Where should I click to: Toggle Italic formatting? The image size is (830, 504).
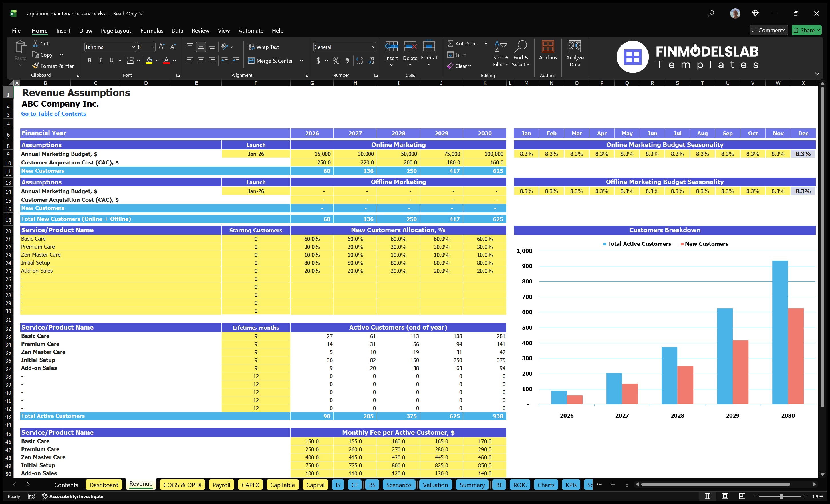tap(100, 61)
